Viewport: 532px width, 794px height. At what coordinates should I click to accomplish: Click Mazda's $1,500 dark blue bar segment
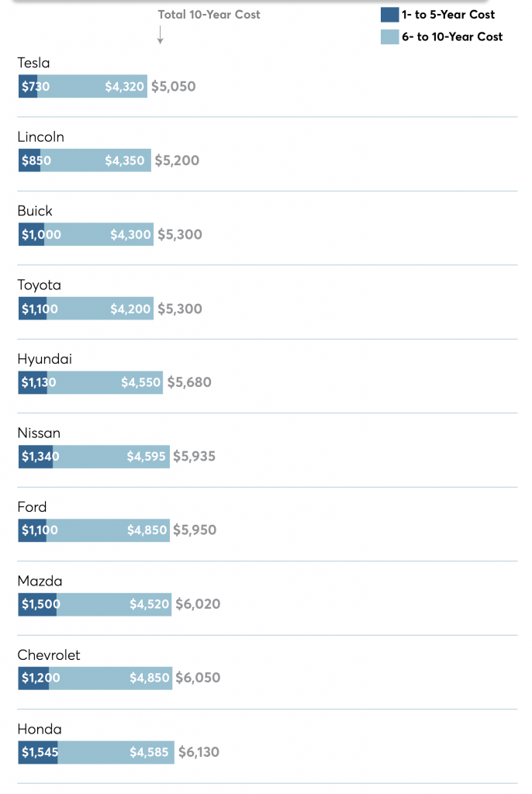click(37, 604)
